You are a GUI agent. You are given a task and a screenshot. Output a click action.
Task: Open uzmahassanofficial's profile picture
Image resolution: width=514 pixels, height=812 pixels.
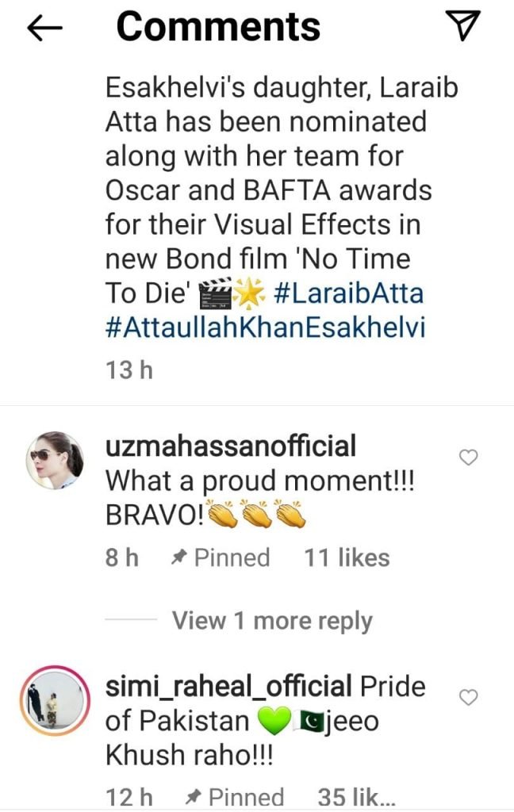tap(56, 460)
